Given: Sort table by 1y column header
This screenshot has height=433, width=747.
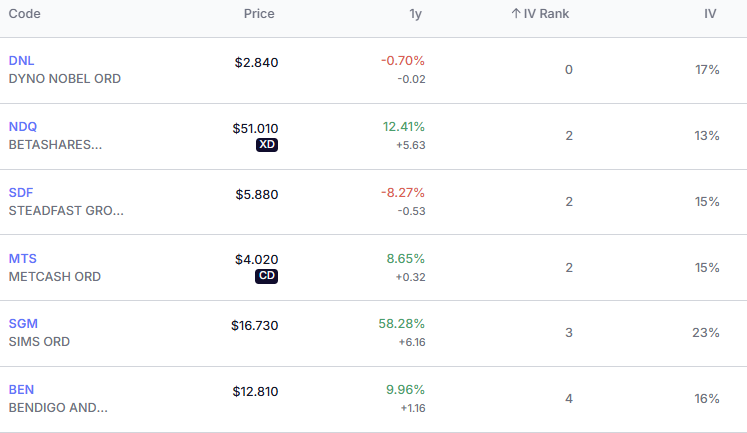Looking at the screenshot, I should click(x=415, y=14).
